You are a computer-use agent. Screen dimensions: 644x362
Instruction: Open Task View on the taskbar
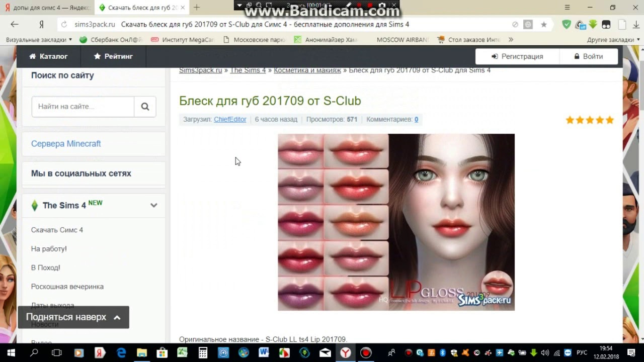57,353
